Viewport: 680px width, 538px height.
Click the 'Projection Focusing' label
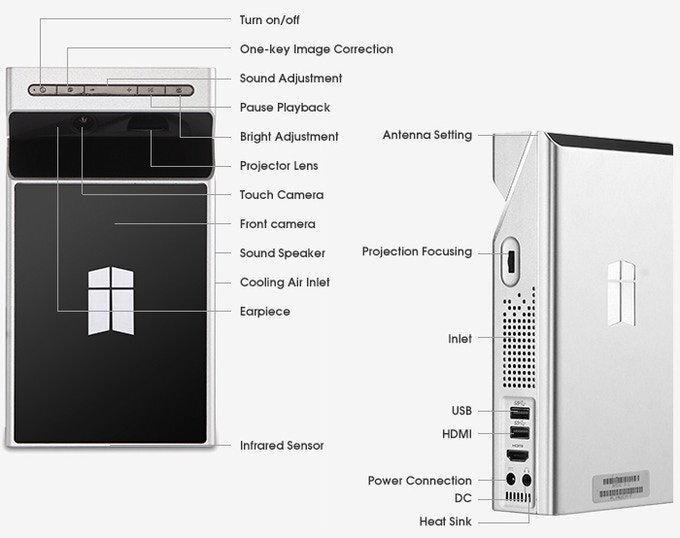417,251
